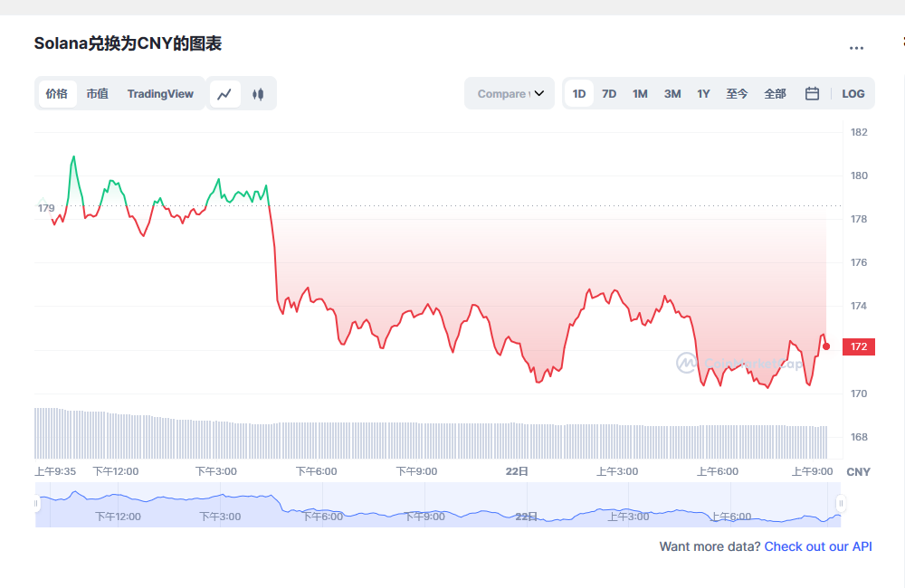Click the 168 y-axis value
The width and height of the screenshot is (905, 588).
(x=859, y=437)
